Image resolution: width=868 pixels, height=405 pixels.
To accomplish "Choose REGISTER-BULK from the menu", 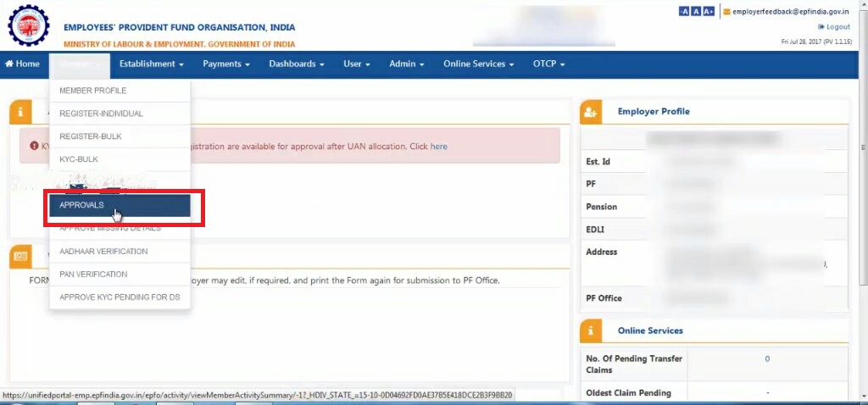I will [x=120, y=136].
